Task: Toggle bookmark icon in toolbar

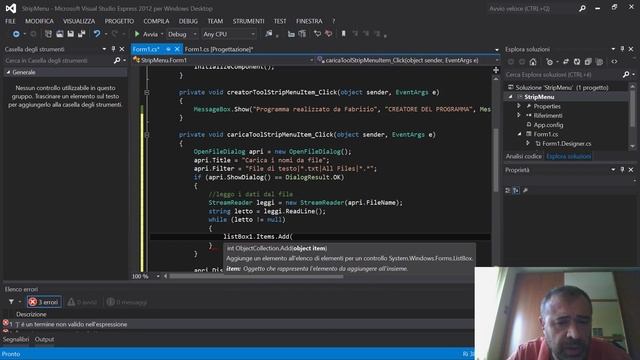Action: 343,34
